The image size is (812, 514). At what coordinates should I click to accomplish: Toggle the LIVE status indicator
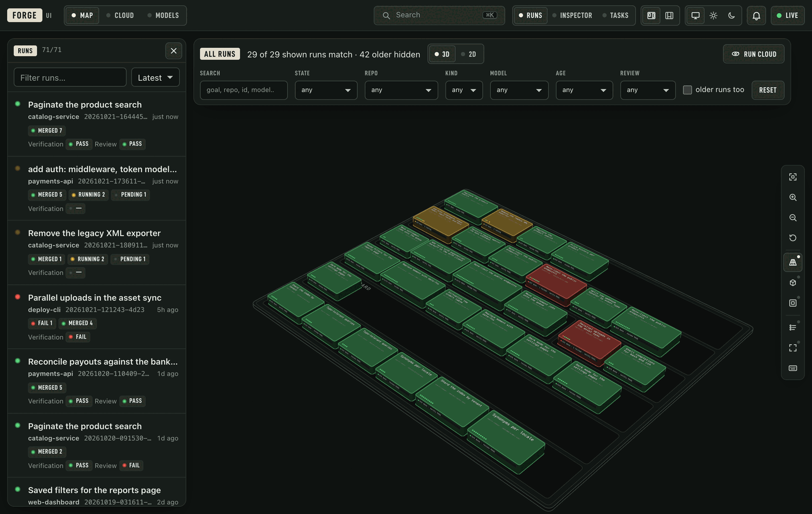[x=788, y=16]
